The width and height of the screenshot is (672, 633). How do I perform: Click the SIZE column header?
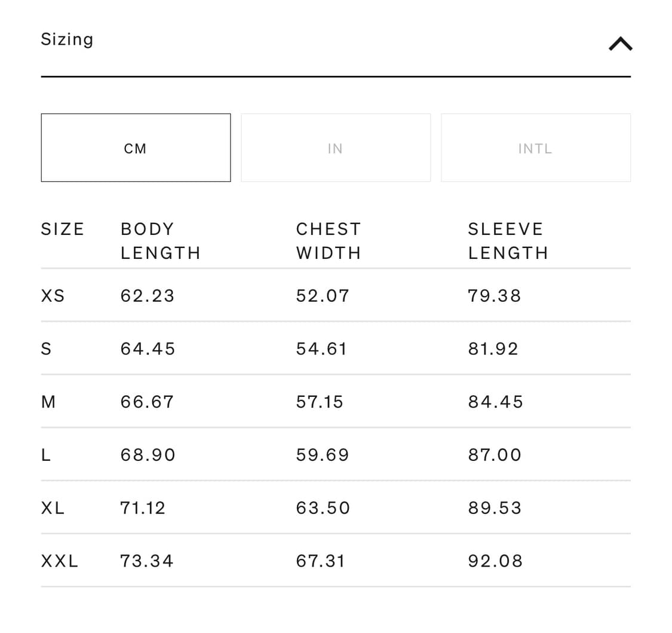coord(63,230)
